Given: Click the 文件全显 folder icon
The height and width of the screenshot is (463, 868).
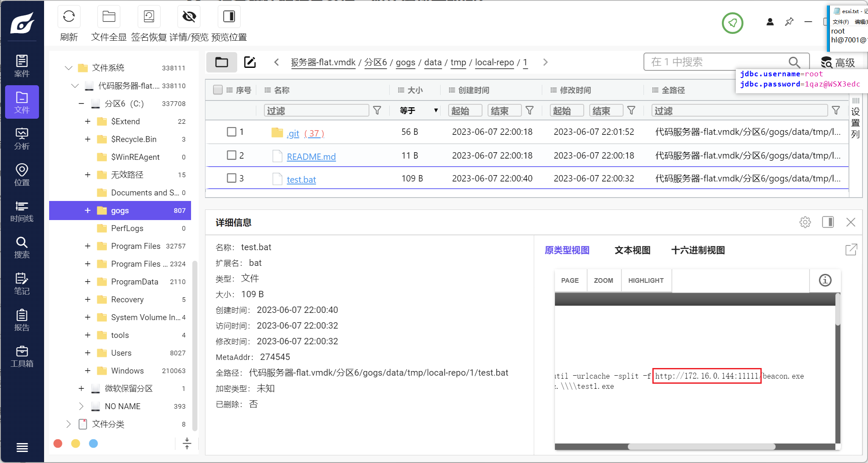Looking at the screenshot, I should point(109,17).
